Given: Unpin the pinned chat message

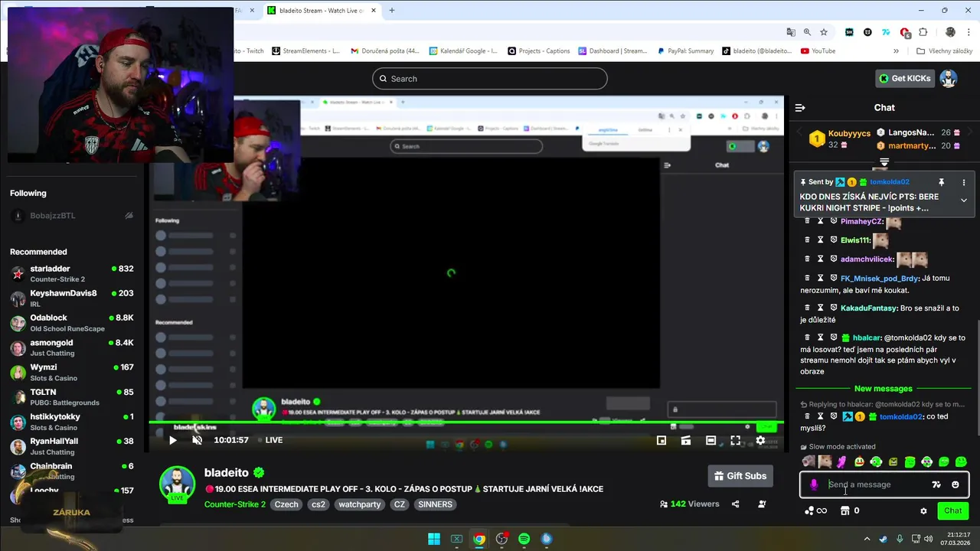Looking at the screenshot, I should pyautogui.click(x=942, y=182).
